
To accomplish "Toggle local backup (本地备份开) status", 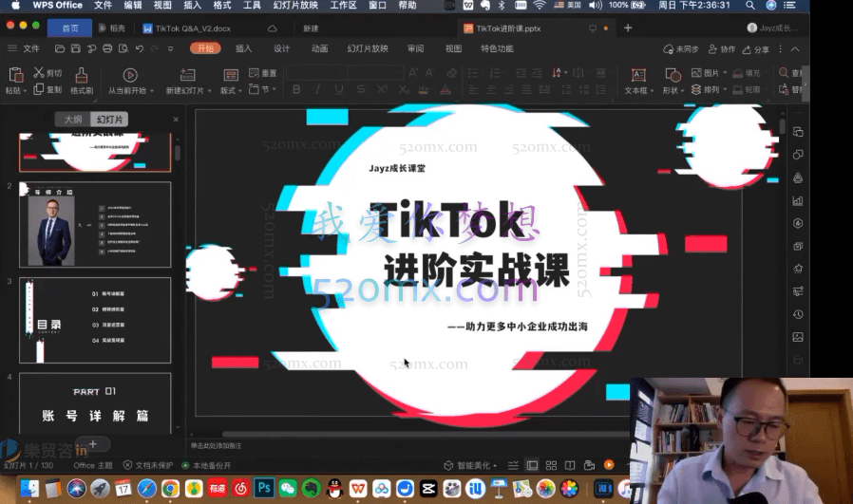I will pyautogui.click(x=206, y=465).
